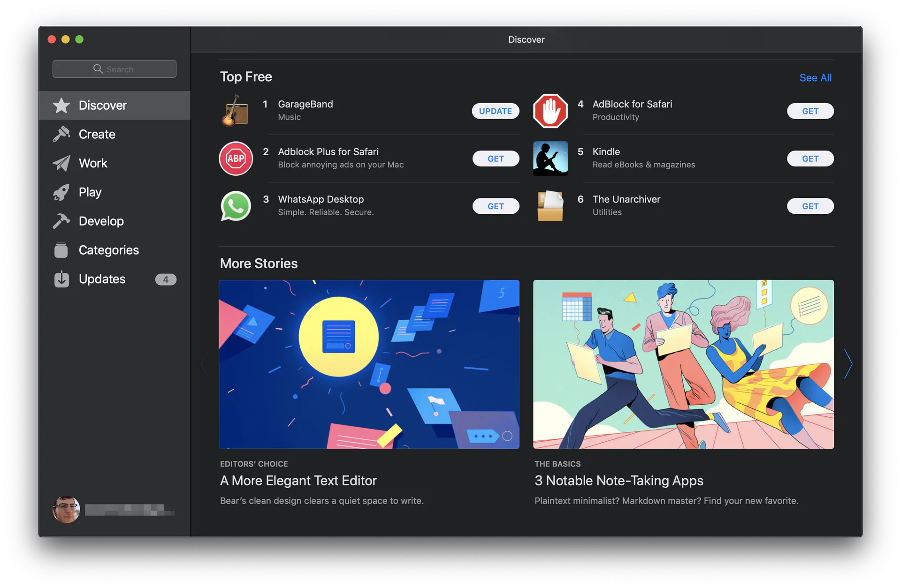The image size is (901, 588).
Task: Click the 'AdBlock for Safari' title
Action: coord(632,104)
